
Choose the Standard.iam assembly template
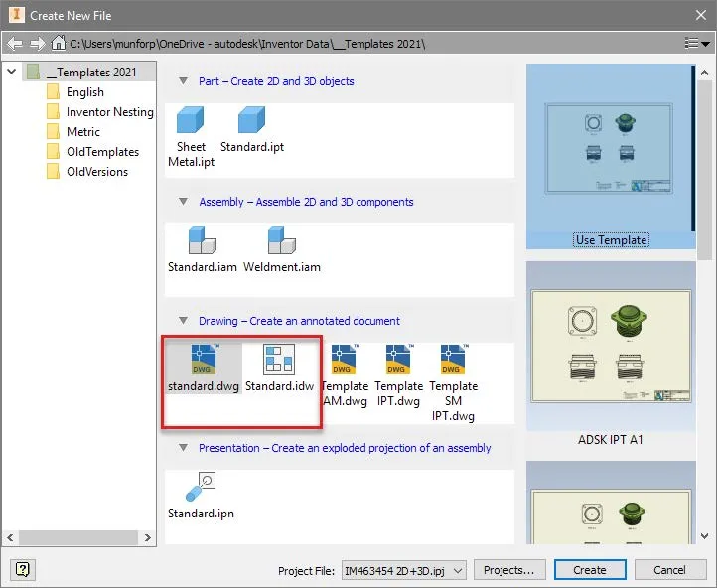[203, 240]
